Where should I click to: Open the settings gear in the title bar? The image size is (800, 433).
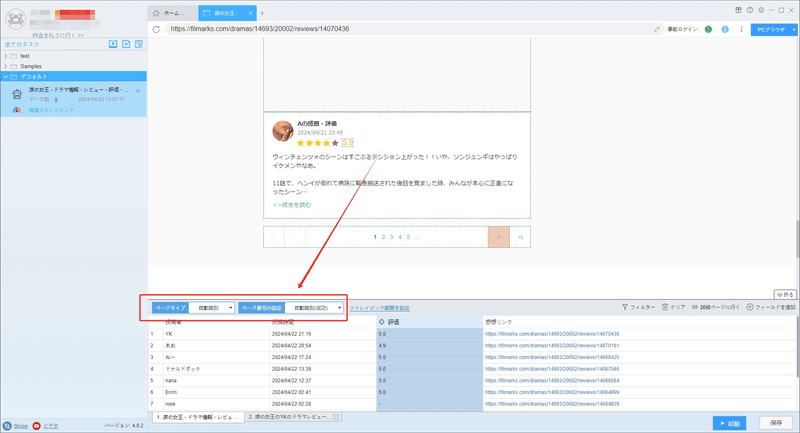tap(761, 10)
